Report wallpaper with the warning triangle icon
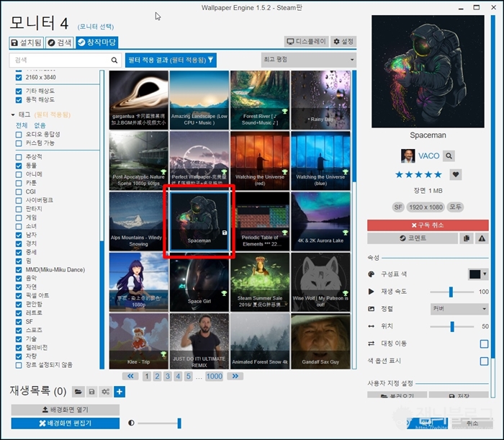 482,238
